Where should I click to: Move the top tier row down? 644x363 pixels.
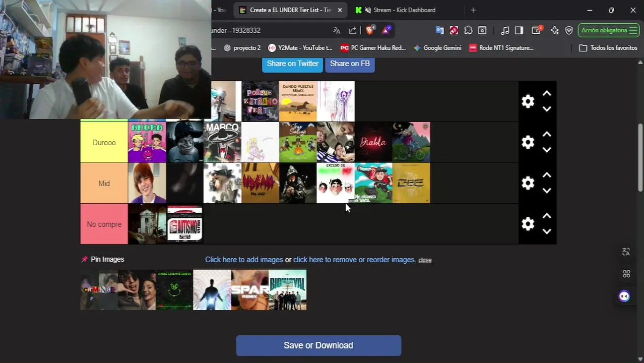547,109
